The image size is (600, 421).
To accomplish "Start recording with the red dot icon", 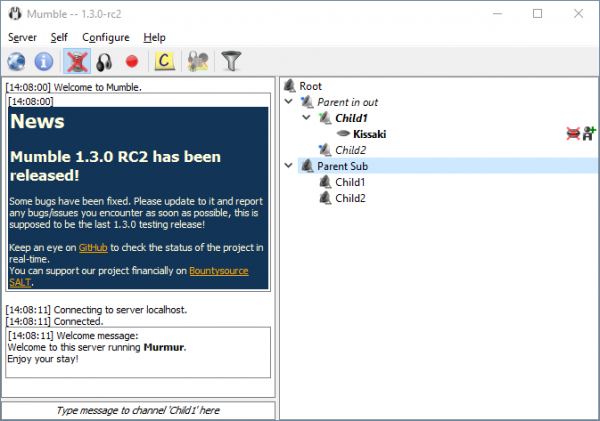I will coord(130,62).
